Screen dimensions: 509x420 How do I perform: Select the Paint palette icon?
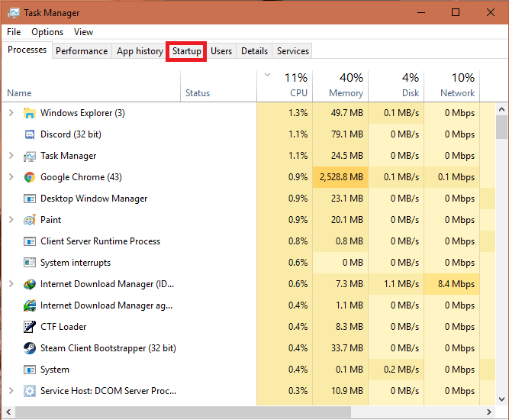30,220
